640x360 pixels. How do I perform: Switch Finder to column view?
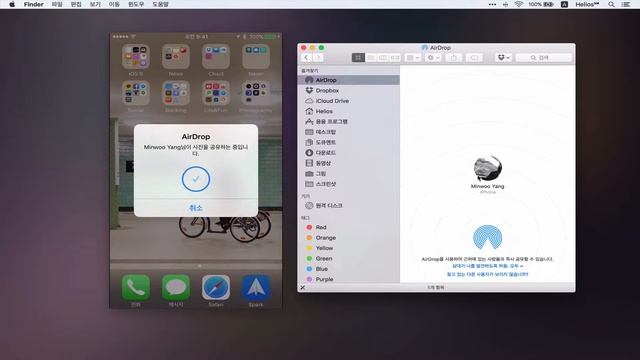coord(382,58)
